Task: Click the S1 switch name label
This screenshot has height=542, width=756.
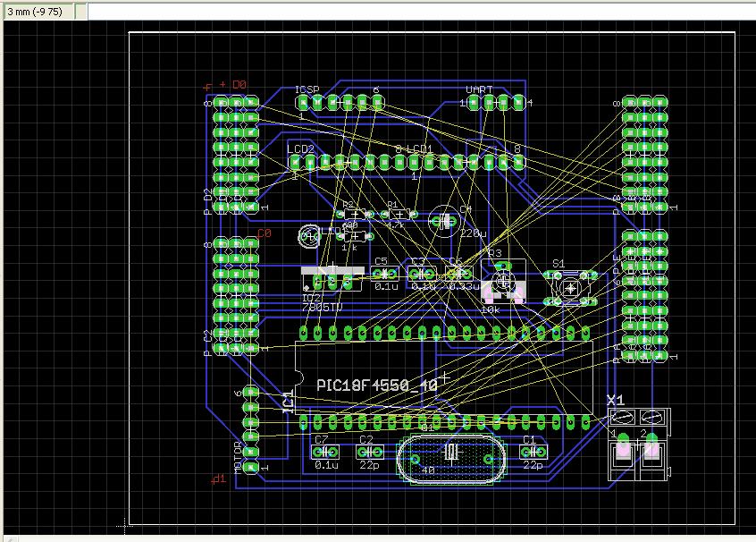Action: pyautogui.click(x=559, y=264)
